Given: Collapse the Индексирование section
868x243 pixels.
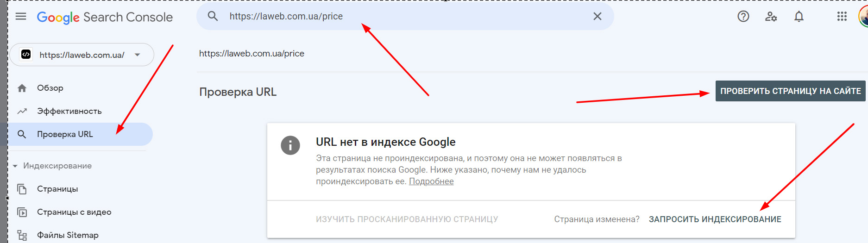Looking at the screenshot, I should click(15, 166).
